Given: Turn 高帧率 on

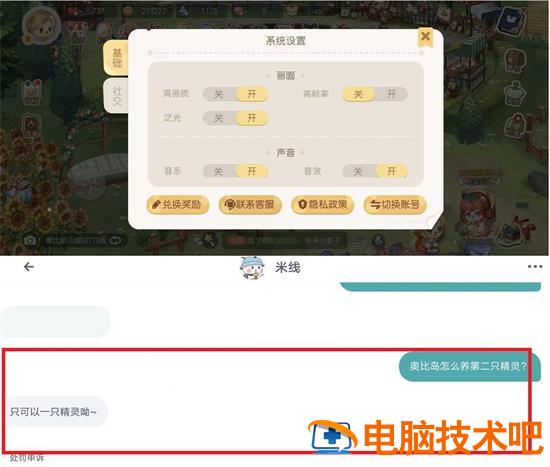Looking at the screenshot, I should 391,94.
